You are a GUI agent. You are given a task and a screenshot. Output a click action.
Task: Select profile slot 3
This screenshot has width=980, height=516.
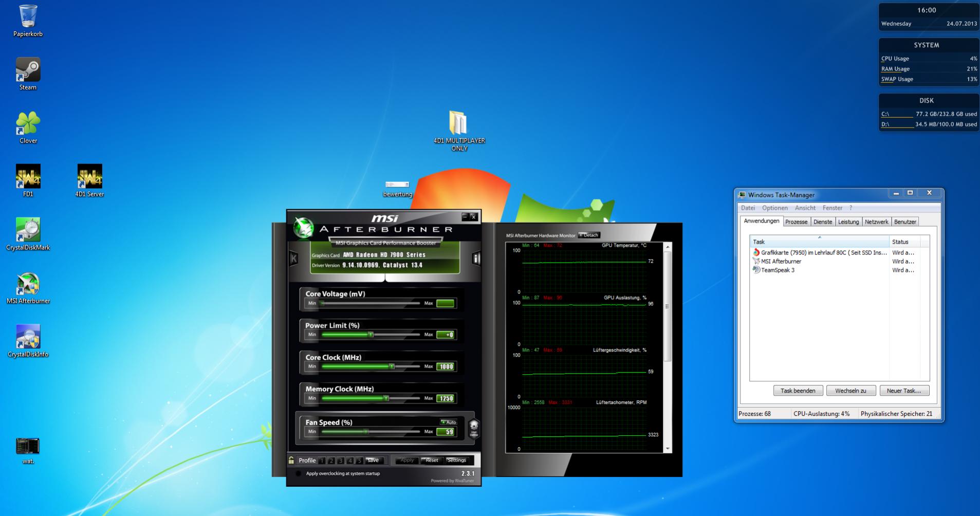(x=341, y=460)
